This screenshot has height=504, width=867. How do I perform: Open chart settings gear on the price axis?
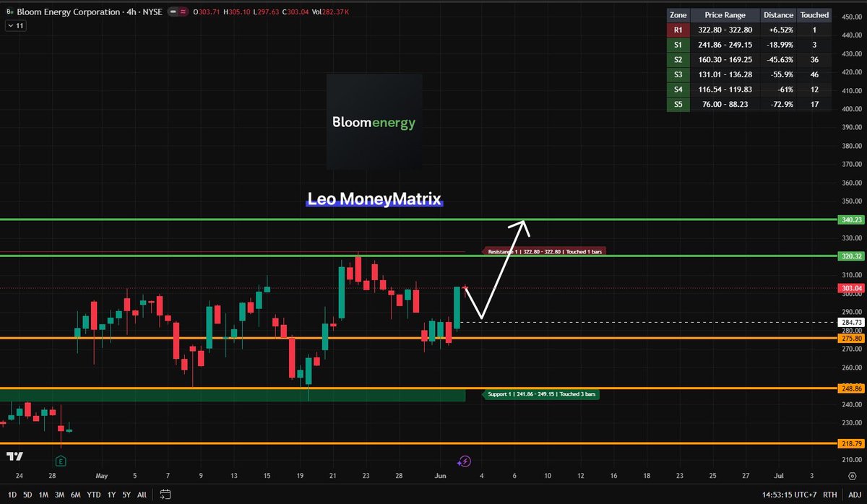851,477
